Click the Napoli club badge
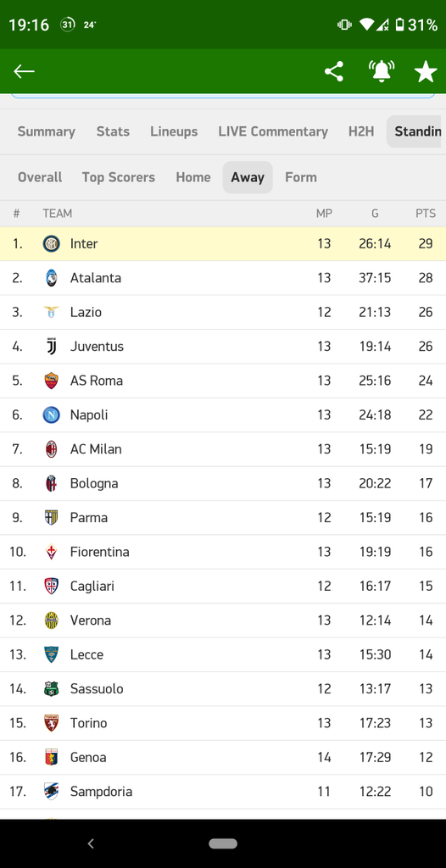This screenshot has width=446, height=868. click(52, 415)
